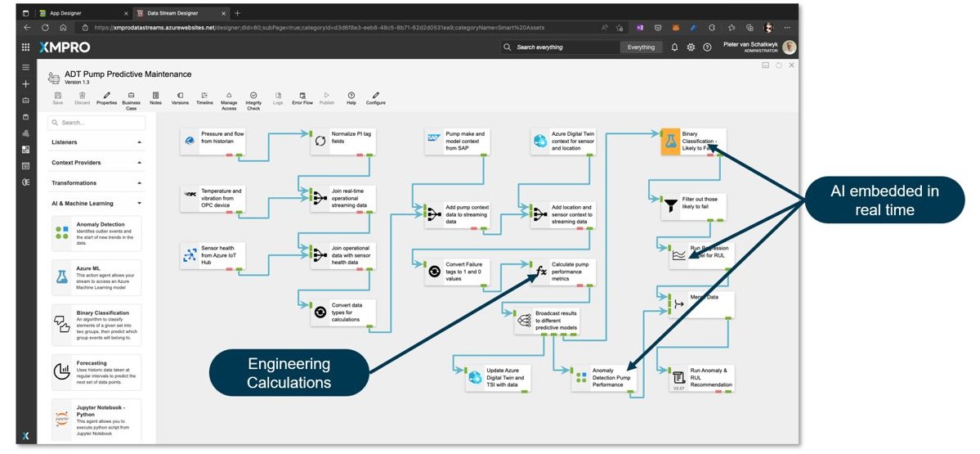Click the Integrity Check icon
Image resolution: width=980 pixels, height=454 pixels.
point(253,97)
